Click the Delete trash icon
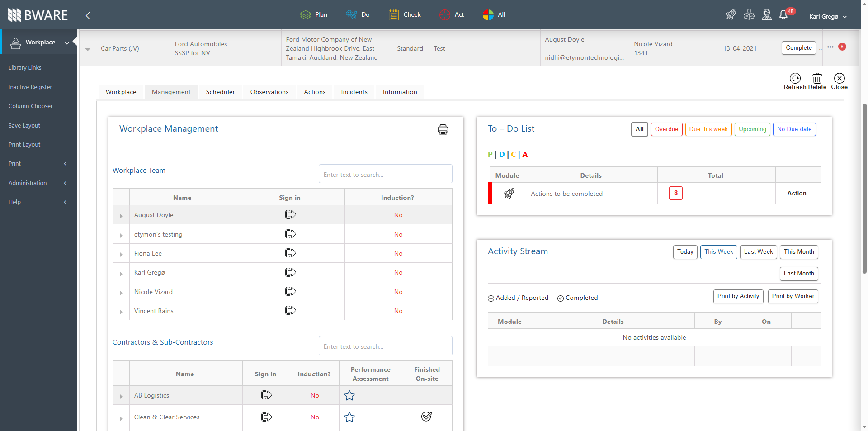 (x=817, y=81)
